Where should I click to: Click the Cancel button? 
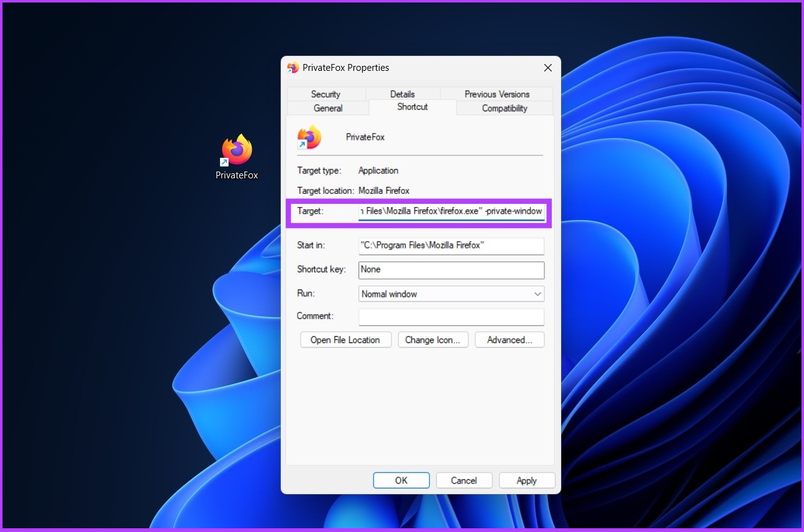pos(464,480)
